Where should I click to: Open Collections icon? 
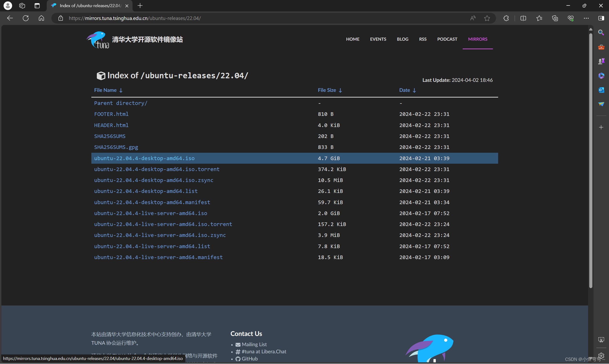pos(555,18)
